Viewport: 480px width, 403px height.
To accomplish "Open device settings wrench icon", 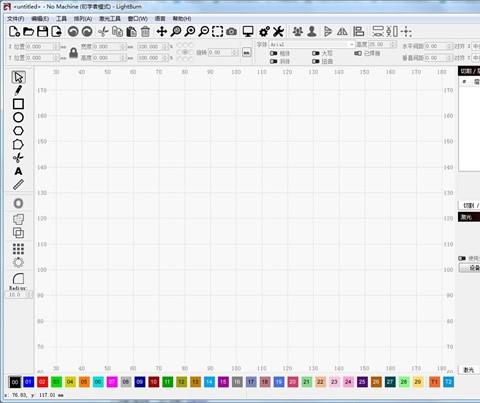I will 278,32.
